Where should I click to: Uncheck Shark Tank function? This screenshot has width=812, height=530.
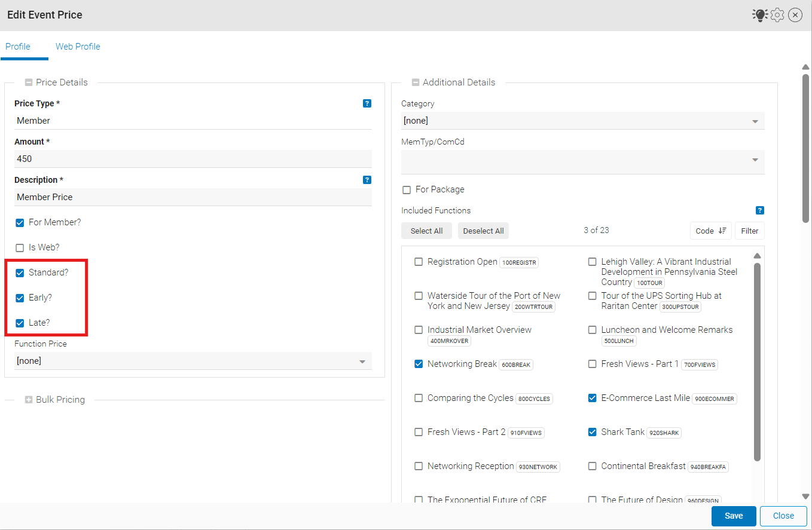(x=592, y=432)
